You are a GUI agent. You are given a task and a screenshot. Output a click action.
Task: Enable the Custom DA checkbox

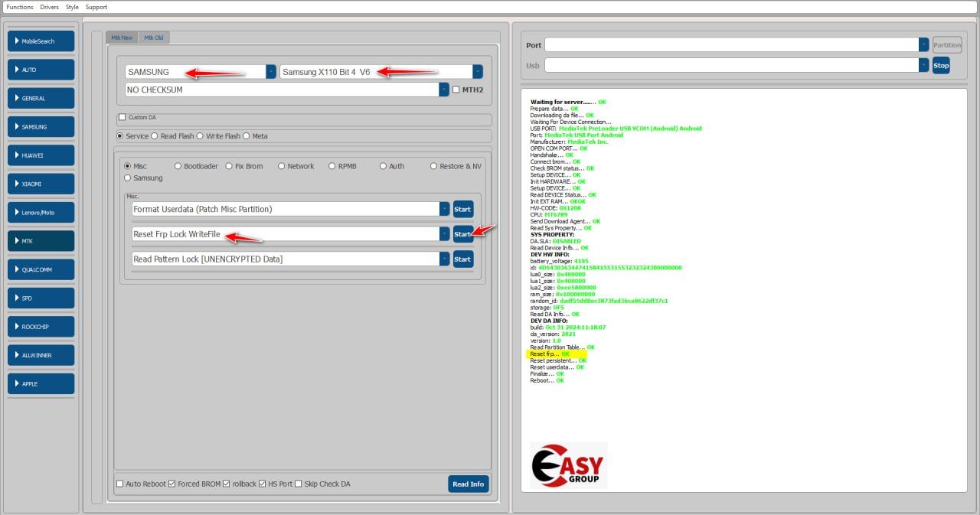tap(122, 117)
